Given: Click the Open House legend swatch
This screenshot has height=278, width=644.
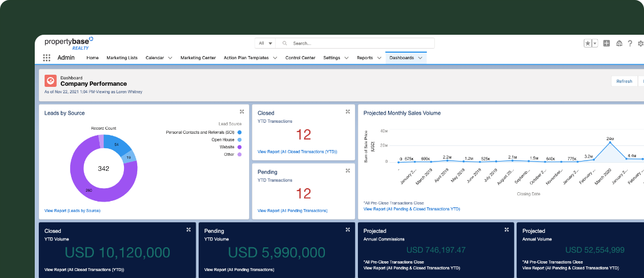Looking at the screenshot, I should pyautogui.click(x=239, y=140).
